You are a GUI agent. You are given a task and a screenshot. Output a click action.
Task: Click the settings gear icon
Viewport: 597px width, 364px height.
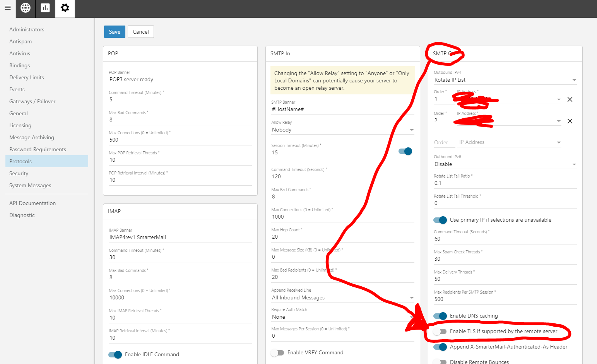coord(65,8)
